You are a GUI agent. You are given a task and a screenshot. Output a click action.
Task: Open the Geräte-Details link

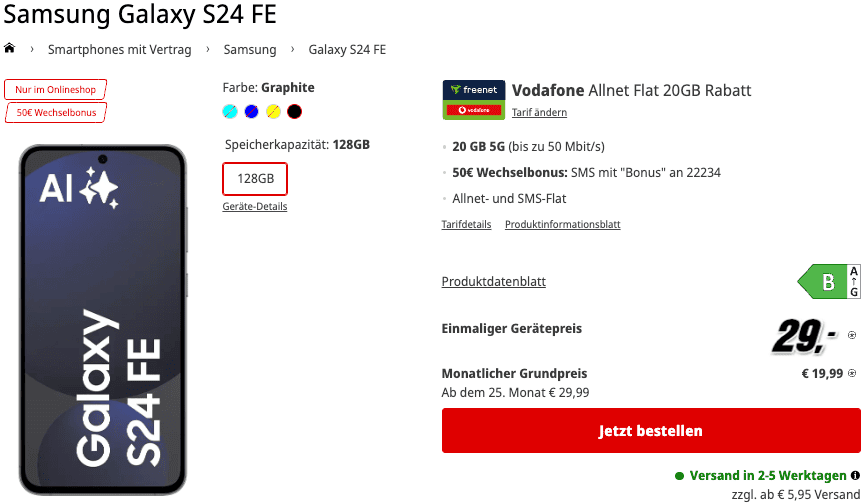coord(255,206)
